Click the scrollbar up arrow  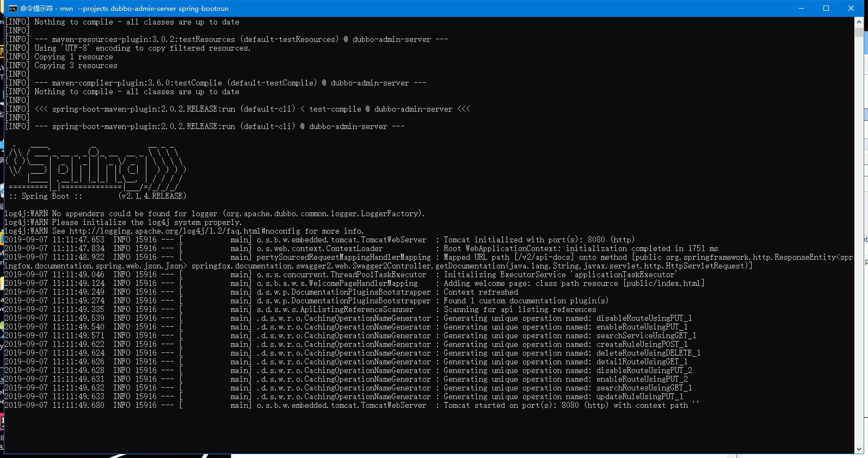pyautogui.click(x=859, y=22)
